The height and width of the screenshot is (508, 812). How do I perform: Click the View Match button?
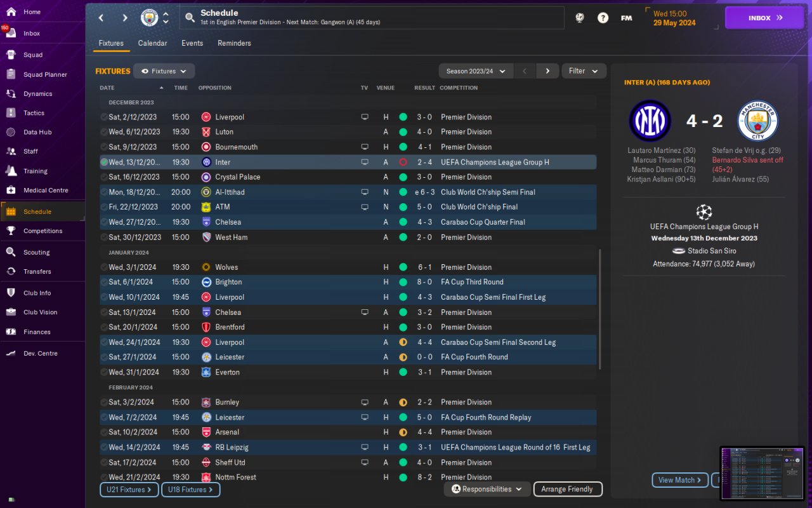point(680,480)
